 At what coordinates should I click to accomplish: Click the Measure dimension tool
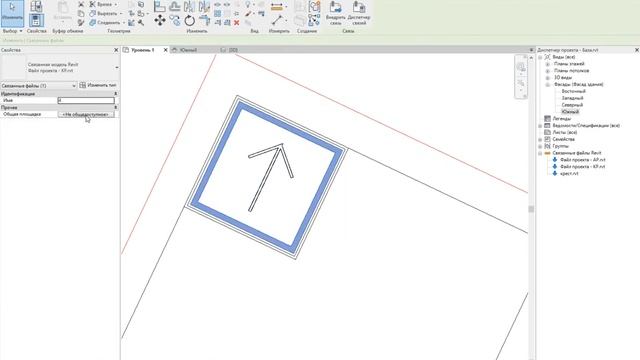(x=277, y=7)
